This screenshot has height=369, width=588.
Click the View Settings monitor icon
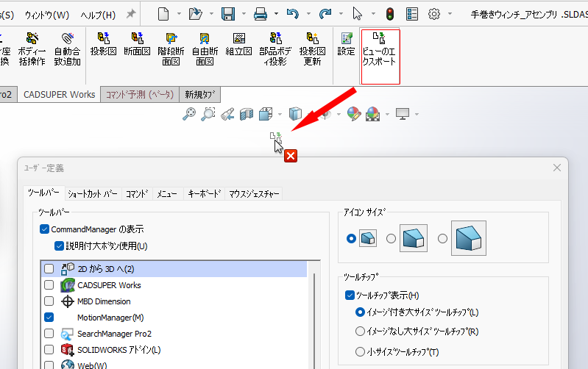[x=403, y=114]
